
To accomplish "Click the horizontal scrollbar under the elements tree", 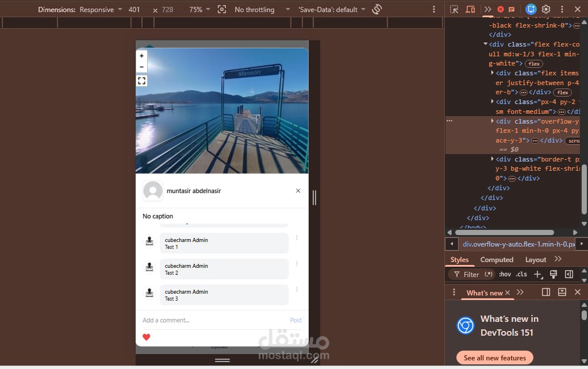I will tap(505, 233).
